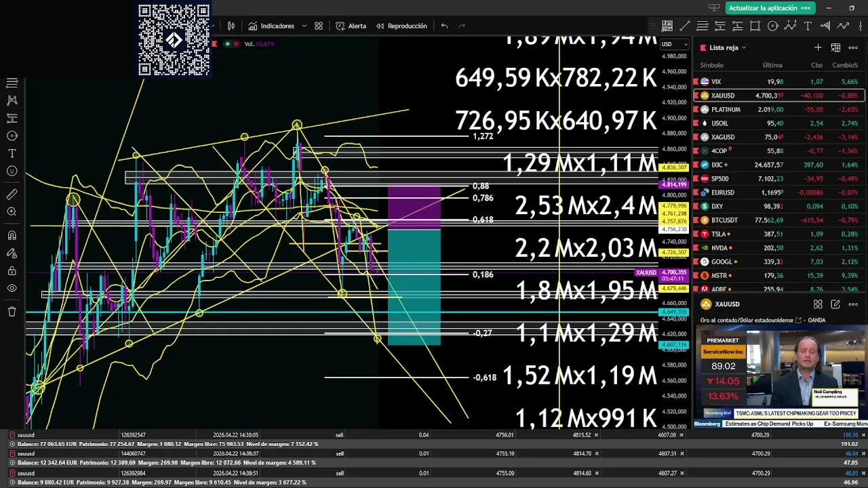Click the Alerta button
This screenshot has height=488, width=868.
pyautogui.click(x=351, y=26)
